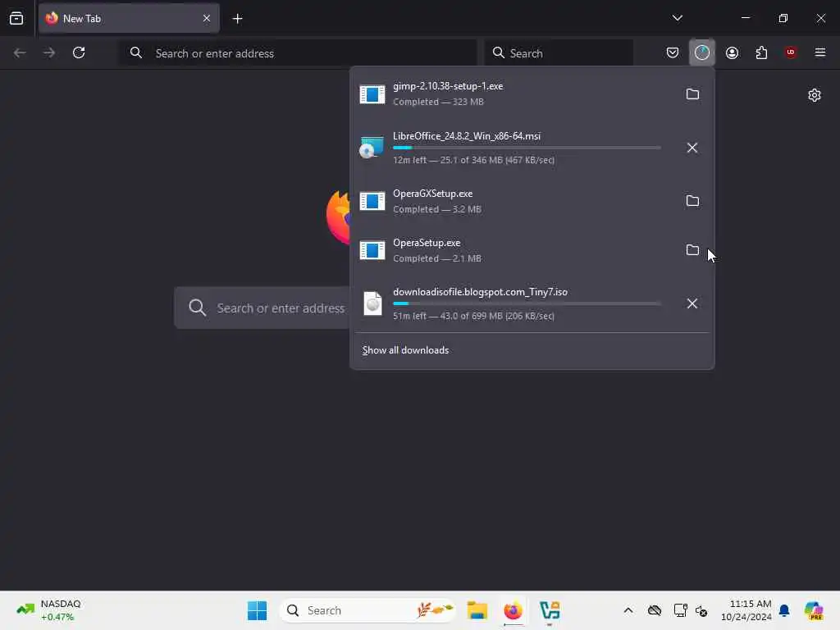The height and width of the screenshot is (630, 840).
Task: Close the New Tab tab
Action: point(207,18)
